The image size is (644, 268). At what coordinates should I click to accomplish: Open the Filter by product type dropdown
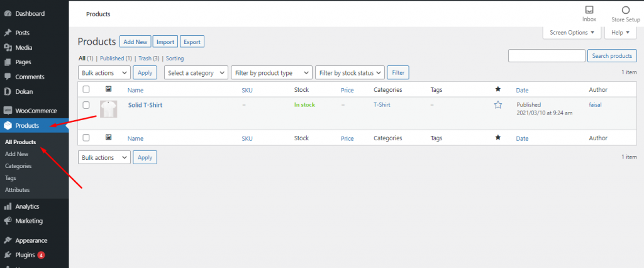point(272,73)
